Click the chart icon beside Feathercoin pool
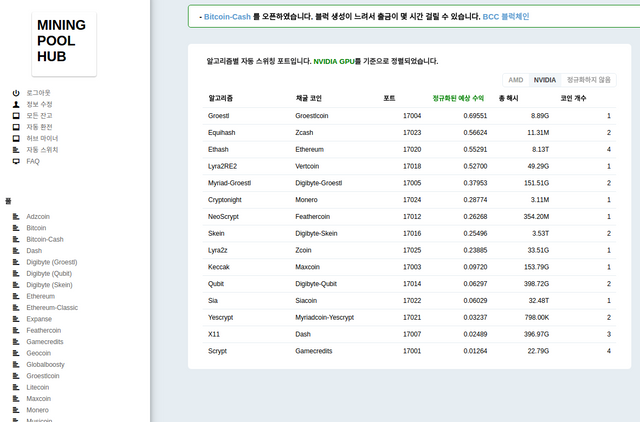Image resolution: width=640 pixels, height=422 pixels. pyautogui.click(x=16, y=330)
